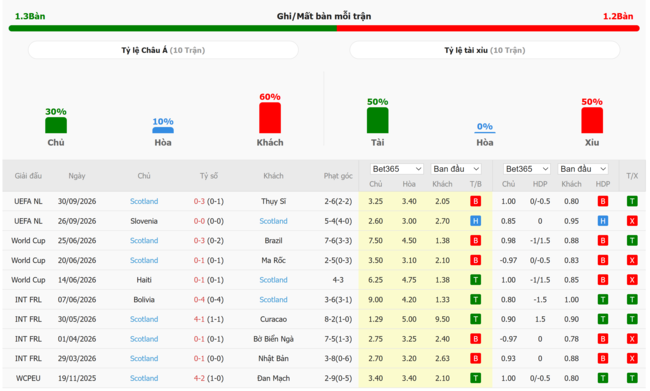
Task: Click the blue 10% Hòa bar
Action: [x=163, y=130]
